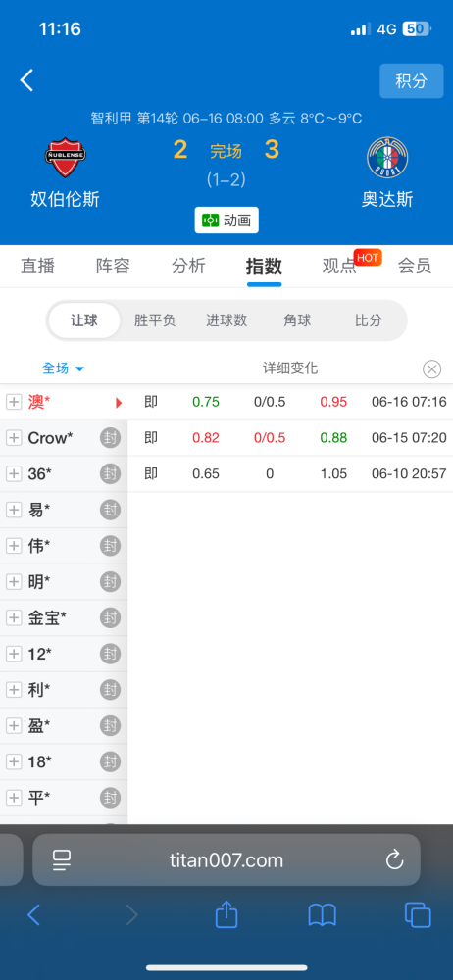Tap the Safari reload icon

(394, 860)
